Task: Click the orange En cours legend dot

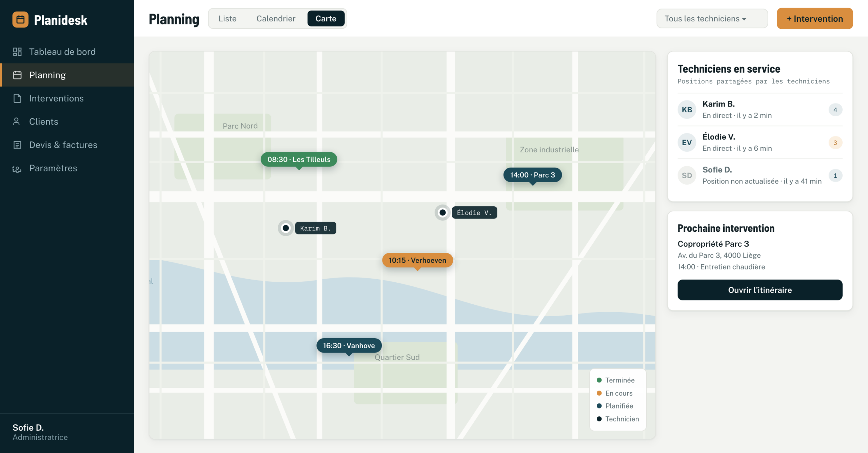Action: click(x=599, y=393)
